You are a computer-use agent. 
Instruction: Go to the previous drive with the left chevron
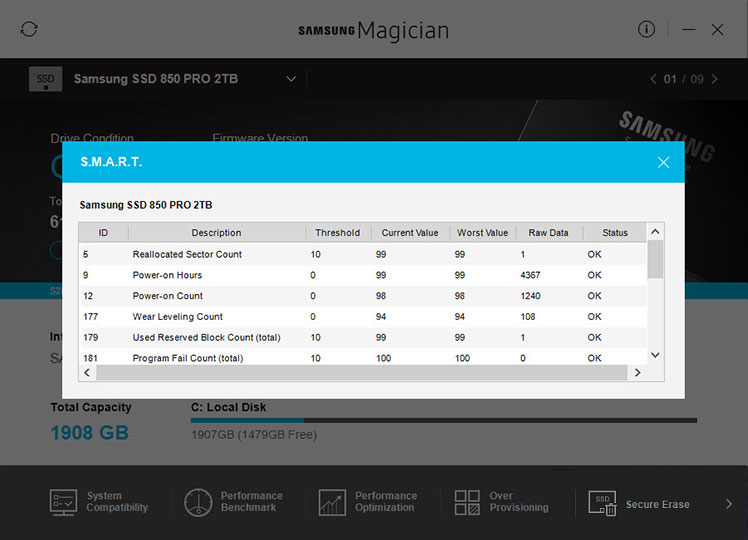(x=653, y=79)
